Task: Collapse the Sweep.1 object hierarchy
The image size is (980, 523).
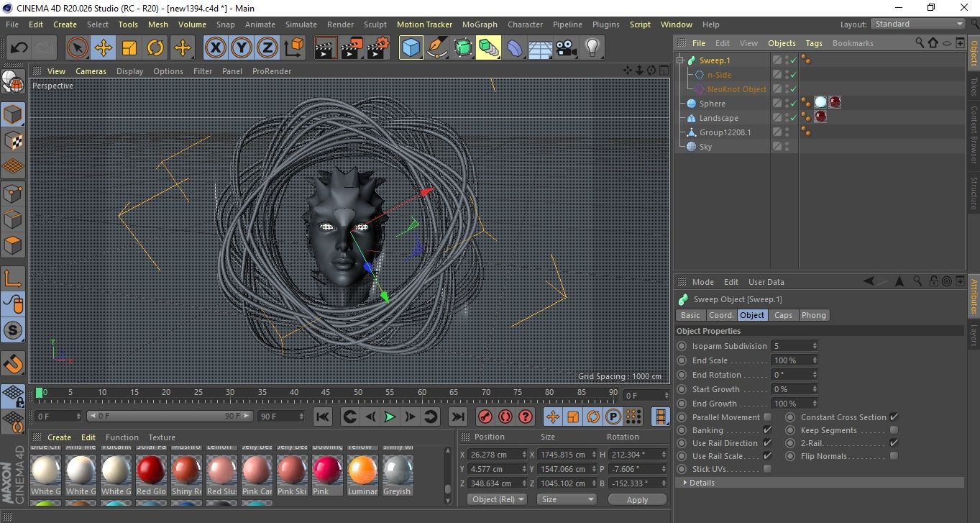Action: (680, 60)
